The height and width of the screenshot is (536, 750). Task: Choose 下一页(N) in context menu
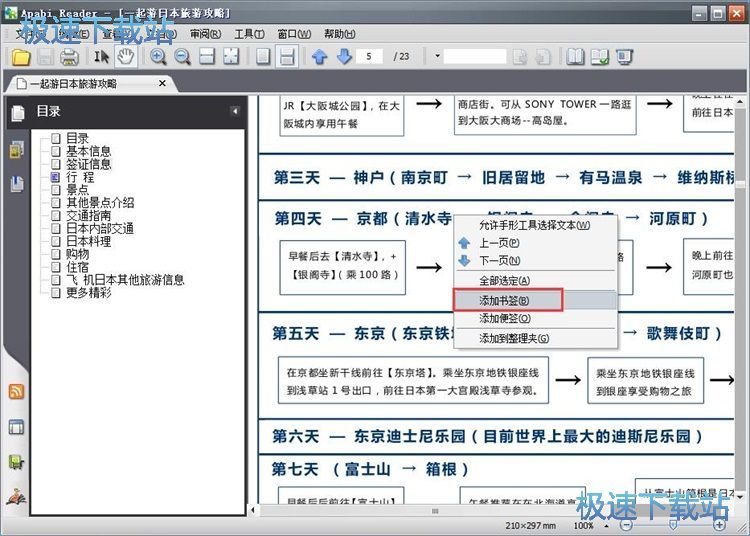(536, 261)
